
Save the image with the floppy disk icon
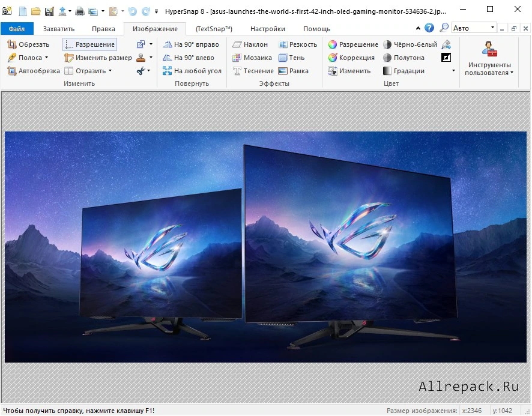coord(49,11)
